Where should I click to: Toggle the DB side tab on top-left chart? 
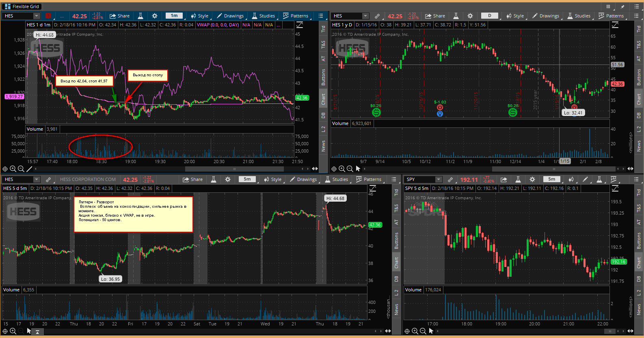click(323, 116)
